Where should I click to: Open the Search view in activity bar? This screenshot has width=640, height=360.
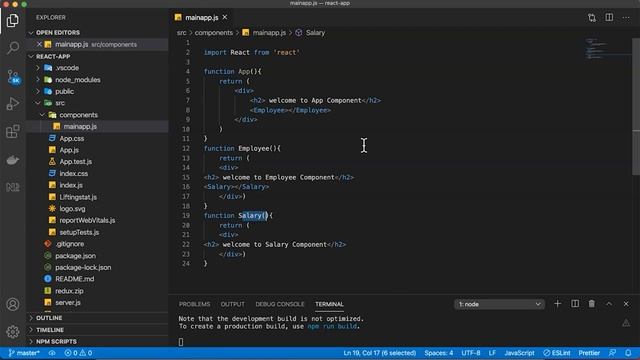13,48
